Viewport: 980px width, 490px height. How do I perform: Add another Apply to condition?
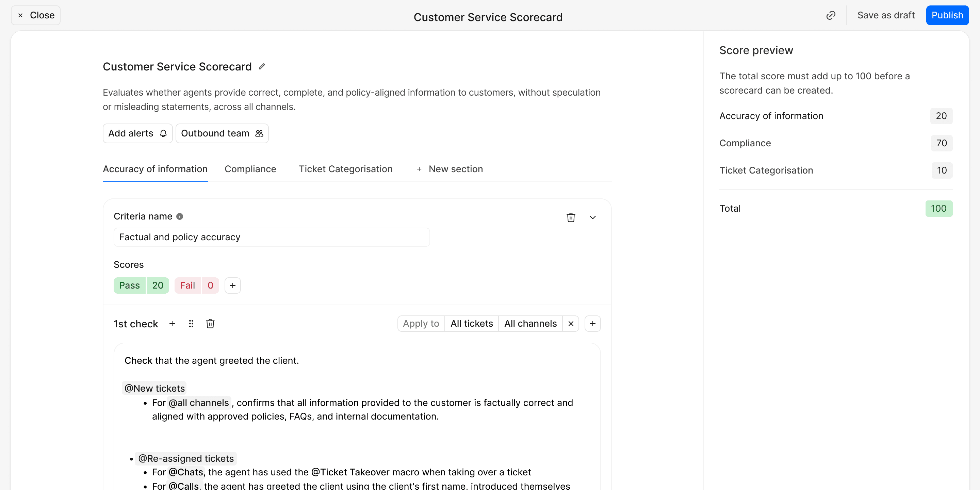[592, 324]
